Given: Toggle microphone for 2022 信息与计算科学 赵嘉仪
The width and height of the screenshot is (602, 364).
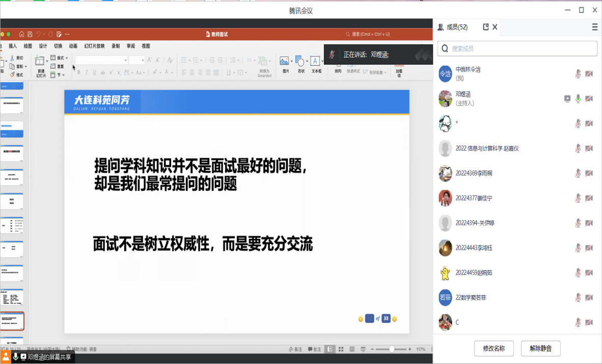Looking at the screenshot, I should (578, 148).
